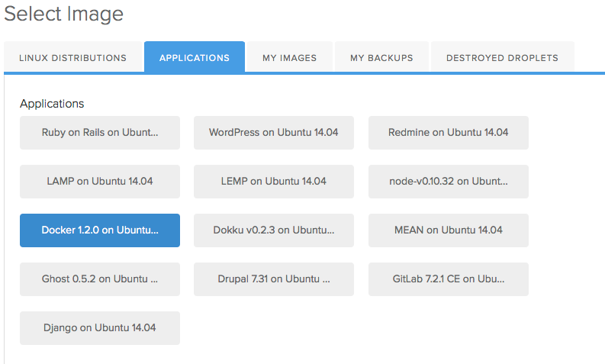Click the Applications section heading

tap(52, 104)
